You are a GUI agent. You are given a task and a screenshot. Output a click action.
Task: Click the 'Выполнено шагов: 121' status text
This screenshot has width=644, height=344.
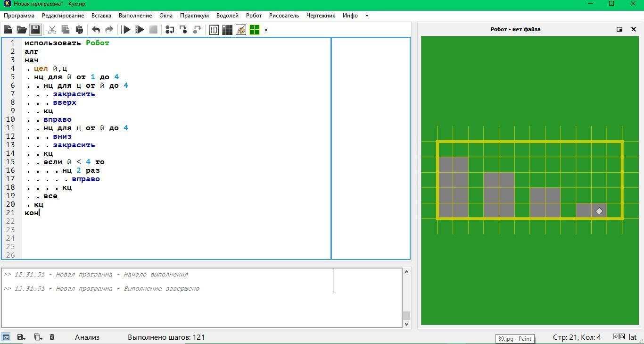166,337
